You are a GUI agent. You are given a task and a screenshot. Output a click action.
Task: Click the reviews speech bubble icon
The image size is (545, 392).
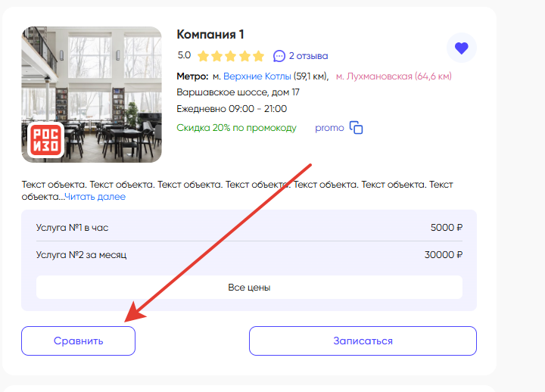coord(279,56)
